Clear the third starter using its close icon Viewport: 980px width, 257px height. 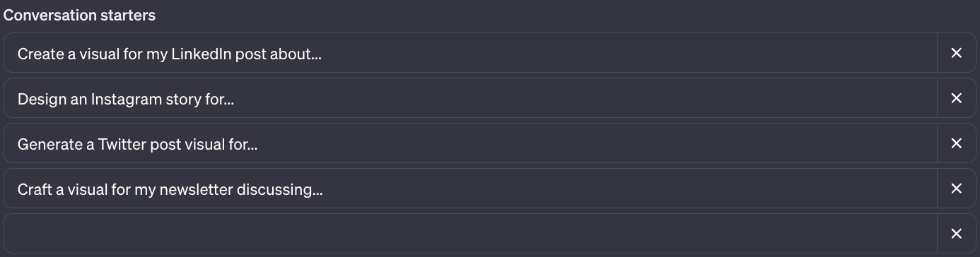(x=957, y=143)
